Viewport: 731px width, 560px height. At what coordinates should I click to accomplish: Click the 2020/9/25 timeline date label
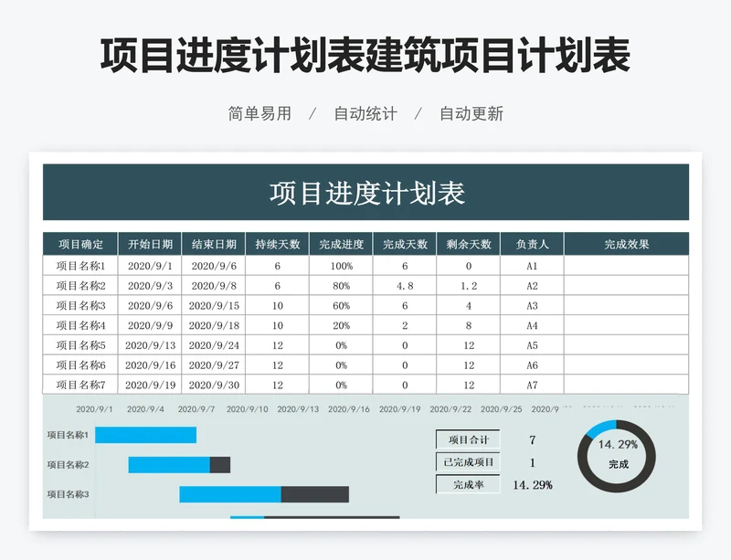tap(501, 409)
